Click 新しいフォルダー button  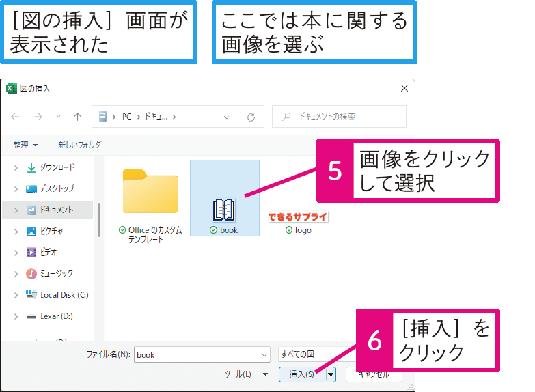[82, 145]
